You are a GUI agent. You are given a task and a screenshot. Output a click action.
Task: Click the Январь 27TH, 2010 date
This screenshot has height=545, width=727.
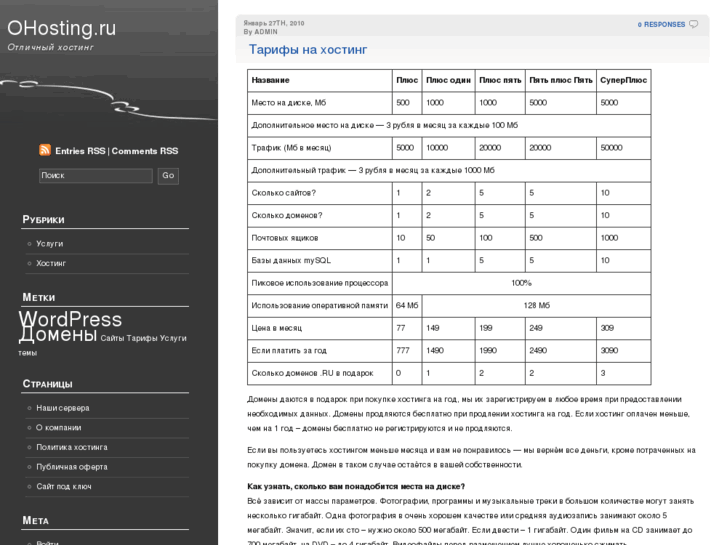pyautogui.click(x=274, y=23)
